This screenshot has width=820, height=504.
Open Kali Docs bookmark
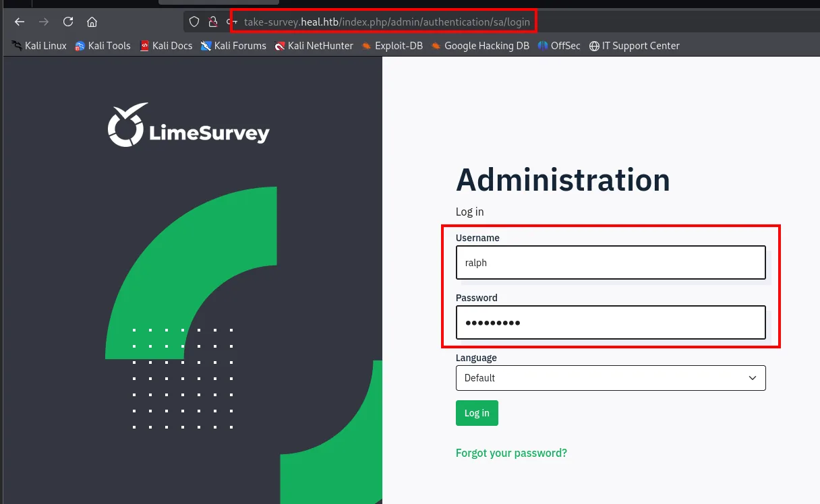[x=166, y=46]
